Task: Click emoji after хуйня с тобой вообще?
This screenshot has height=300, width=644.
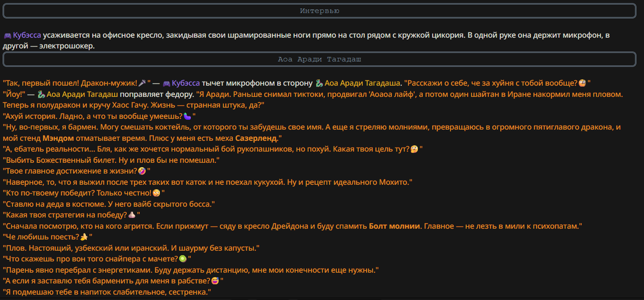Action: (x=582, y=83)
